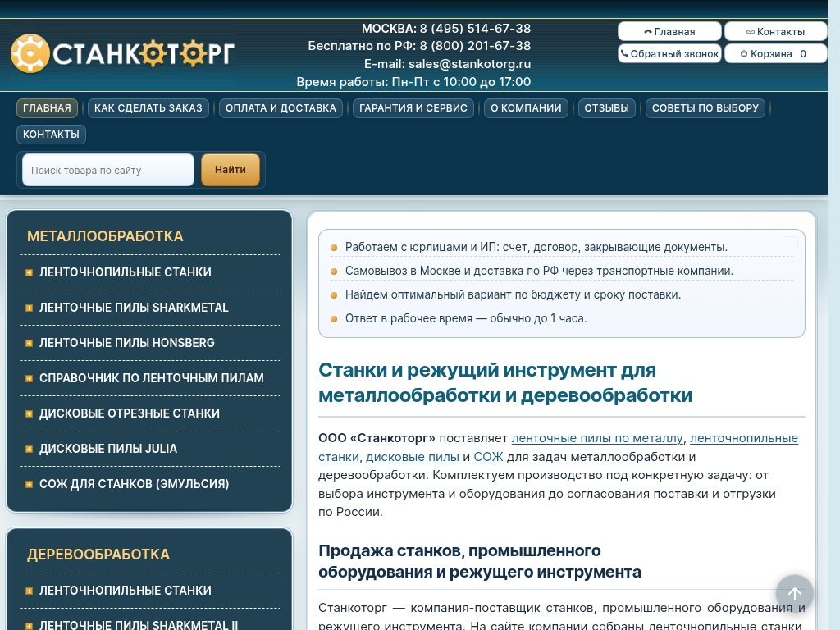The width and height of the screenshot is (840, 630).
Task: Click subheading Продажа станков, промышленного оборудования
Action: [x=479, y=561]
